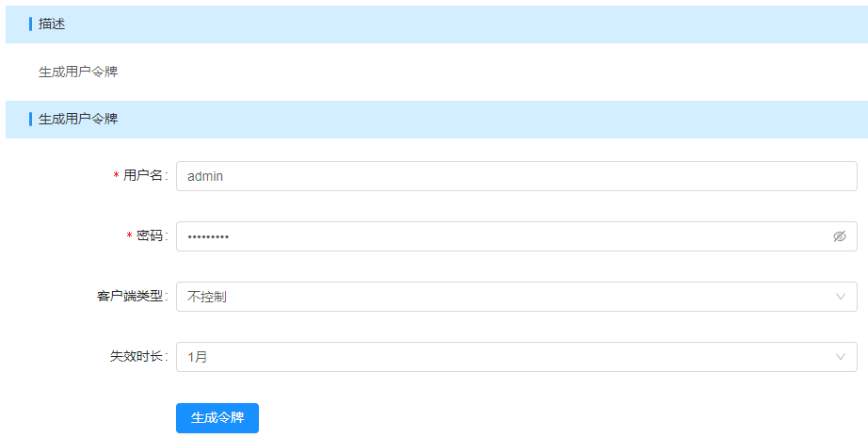Click the masked dots in the password field
The width and height of the screenshot is (868, 437).
click(x=208, y=236)
